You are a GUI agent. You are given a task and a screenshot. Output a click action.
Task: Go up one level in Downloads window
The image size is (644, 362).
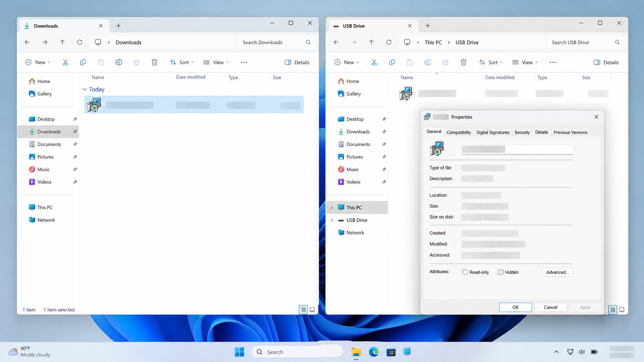point(62,42)
